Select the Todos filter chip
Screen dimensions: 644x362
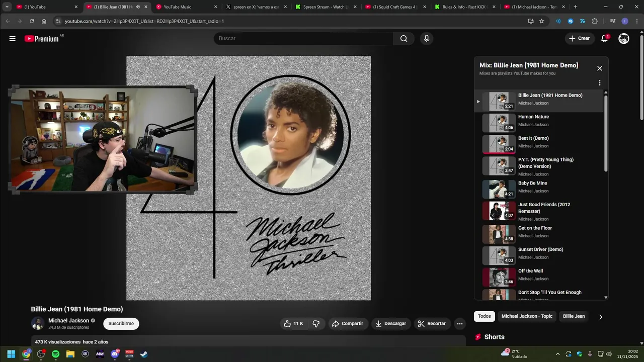(x=485, y=316)
